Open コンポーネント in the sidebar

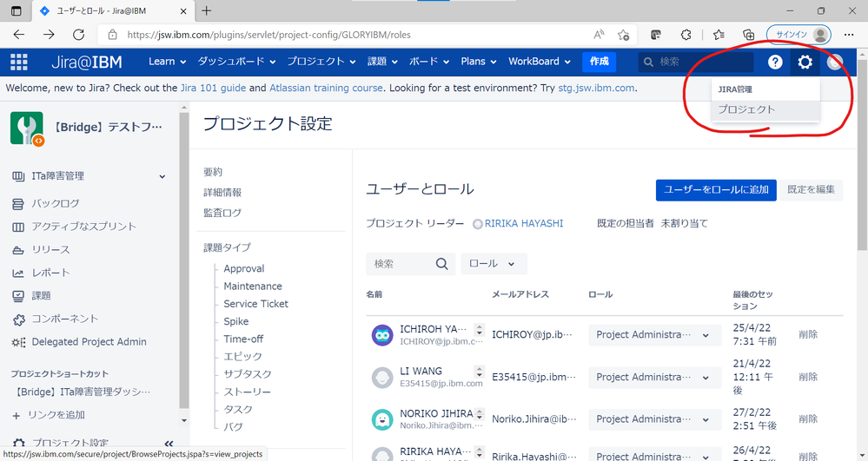[x=65, y=319]
